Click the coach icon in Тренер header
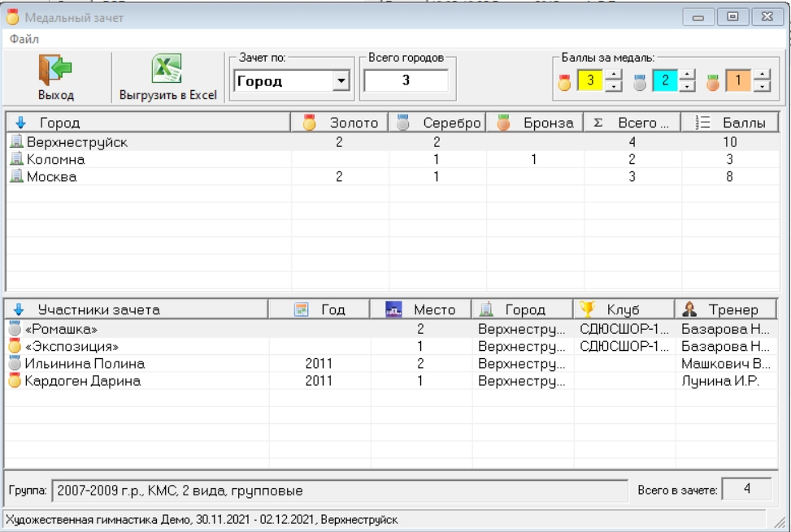This screenshot has height=532, width=791. coord(689,309)
